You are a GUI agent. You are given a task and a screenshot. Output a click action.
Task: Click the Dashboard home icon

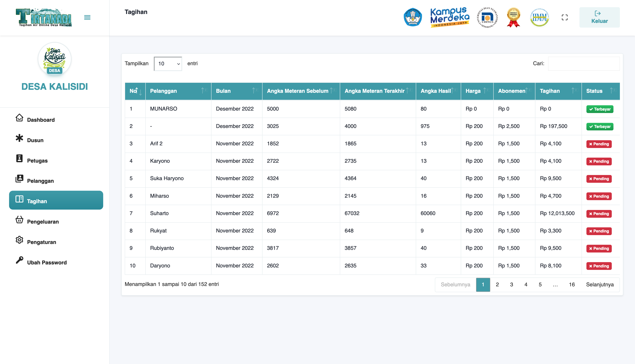[x=19, y=118]
